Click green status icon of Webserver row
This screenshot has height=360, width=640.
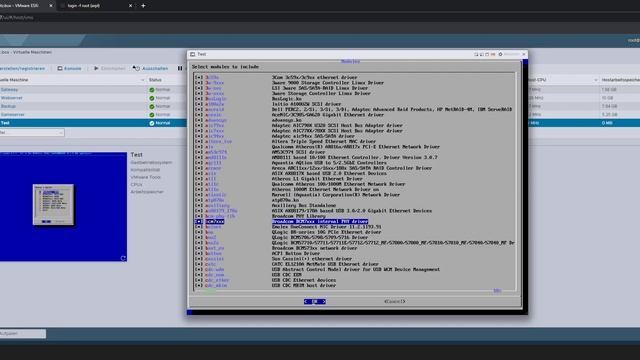pos(151,98)
